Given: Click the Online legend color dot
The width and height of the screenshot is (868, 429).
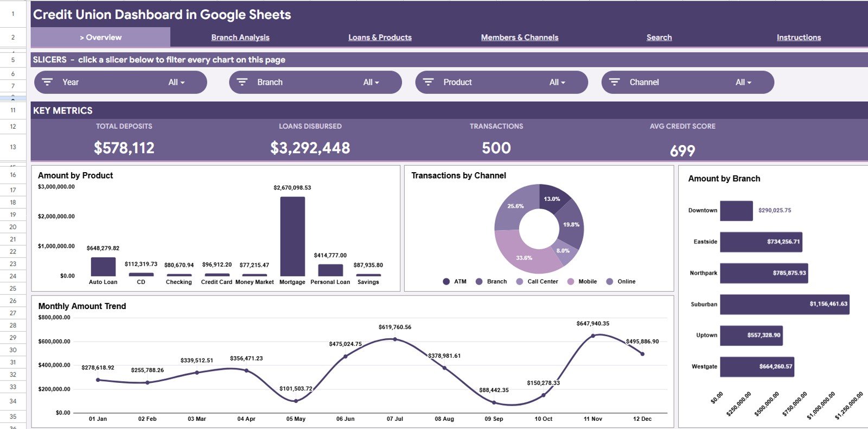Looking at the screenshot, I should (x=609, y=281).
